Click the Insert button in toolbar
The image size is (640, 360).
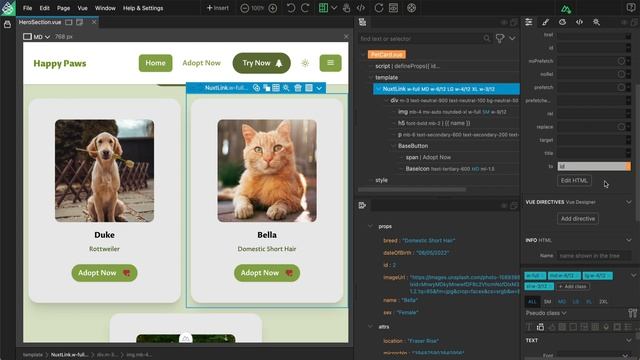pos(218,8)
